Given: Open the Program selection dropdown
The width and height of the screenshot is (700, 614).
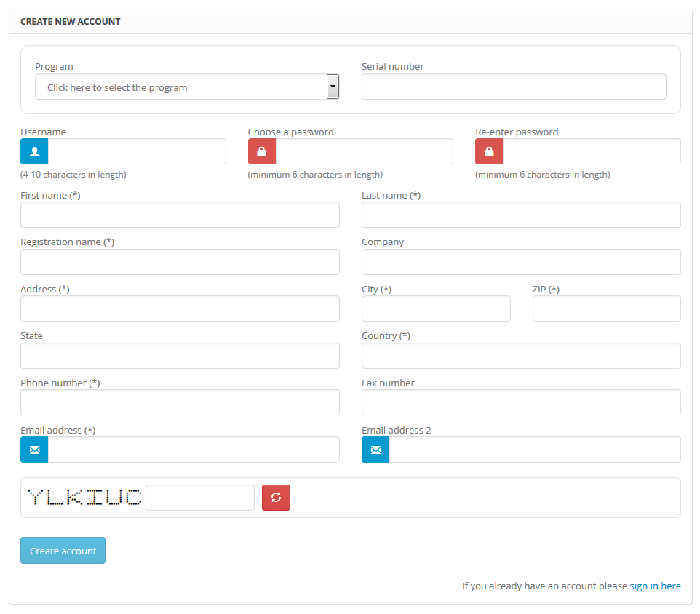Looking at the screenshot, I should coord(187,87).
